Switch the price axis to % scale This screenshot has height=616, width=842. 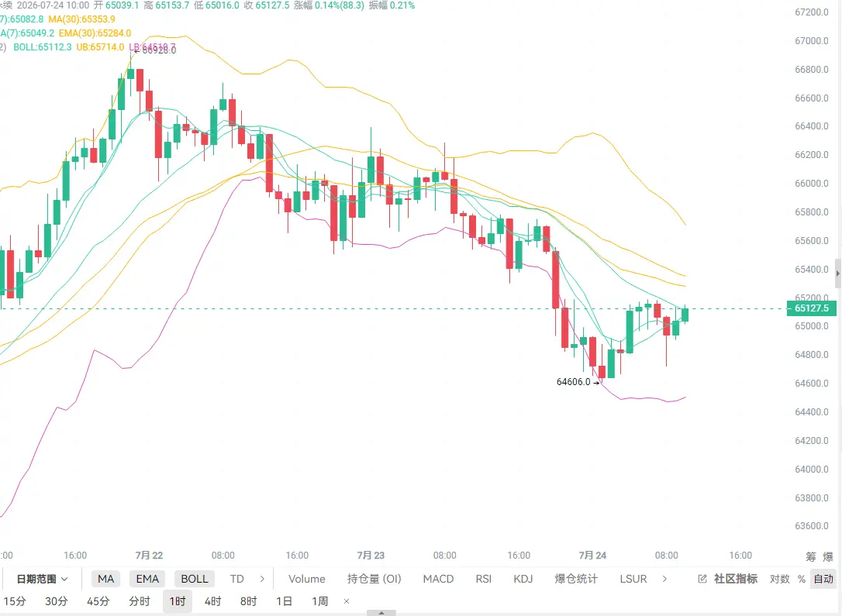pos(802,579)
